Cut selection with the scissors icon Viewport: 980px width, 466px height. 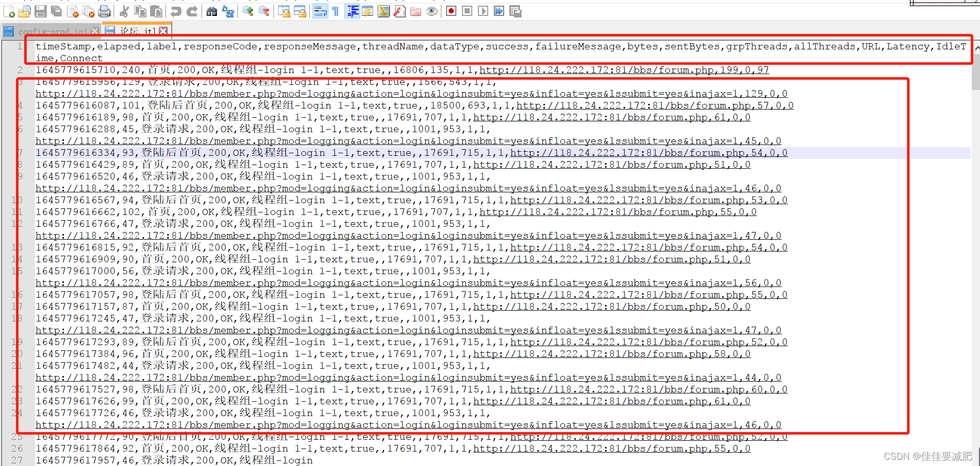point(124,11)
